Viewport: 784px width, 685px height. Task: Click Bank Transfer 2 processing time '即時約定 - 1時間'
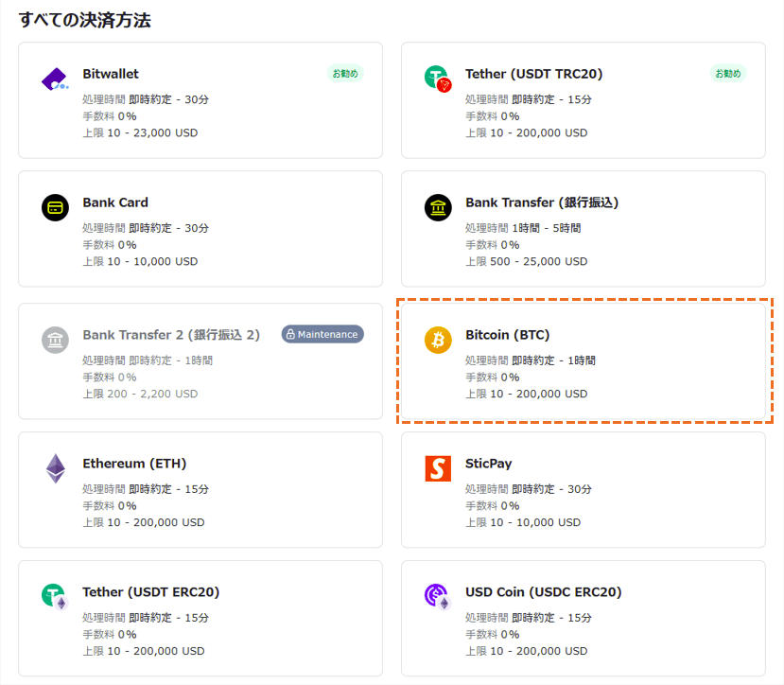pyautogui.click(x=170, y=360)
